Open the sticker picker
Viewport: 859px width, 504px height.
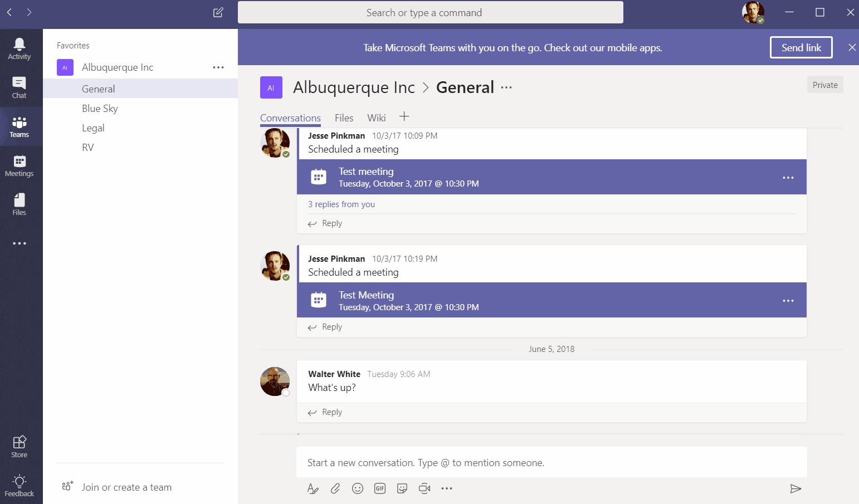pos(402,488)
